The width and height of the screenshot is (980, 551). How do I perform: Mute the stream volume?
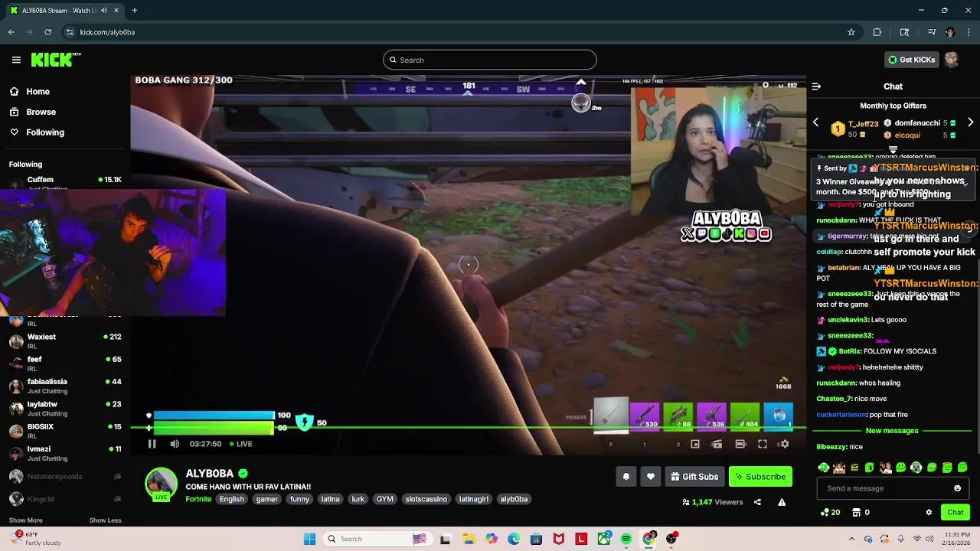(175, 444)
